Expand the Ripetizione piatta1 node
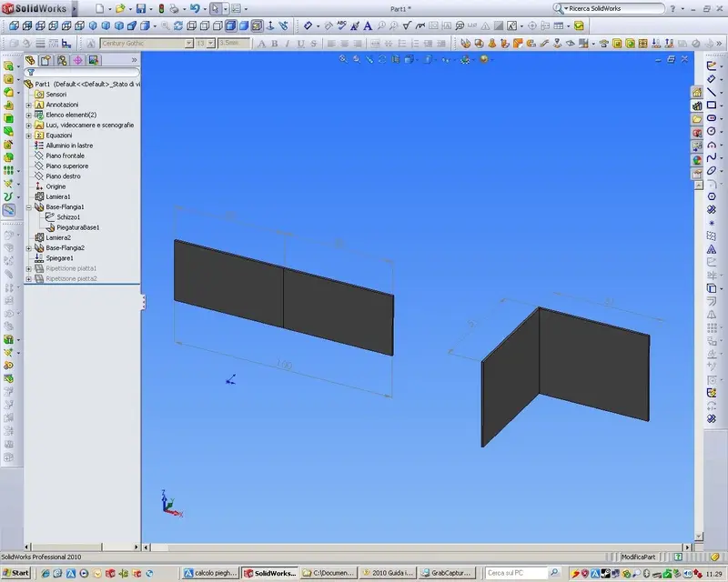 click(29, 269)
